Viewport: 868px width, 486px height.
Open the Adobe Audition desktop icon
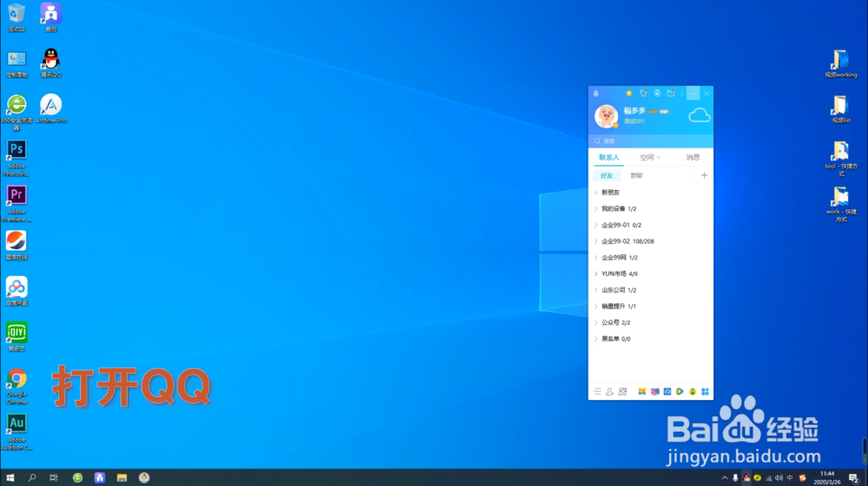[16, 431]
